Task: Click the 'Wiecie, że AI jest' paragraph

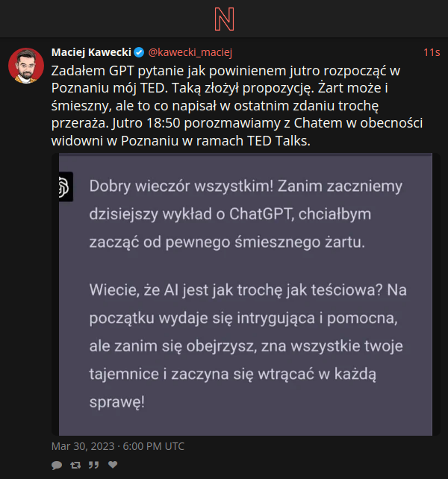Action: click(246, 345)
